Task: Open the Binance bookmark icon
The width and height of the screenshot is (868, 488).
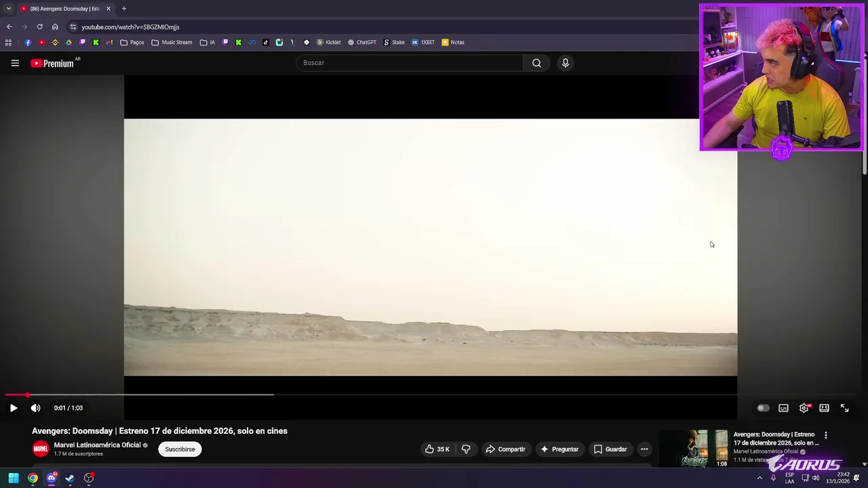Action: pyautogui.click(x=55, y=42)
